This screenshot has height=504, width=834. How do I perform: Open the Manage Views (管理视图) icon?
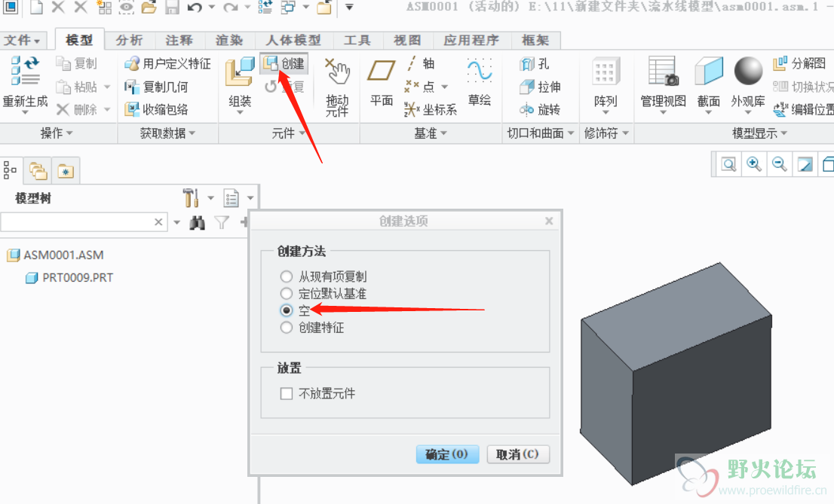click(663, 72)
